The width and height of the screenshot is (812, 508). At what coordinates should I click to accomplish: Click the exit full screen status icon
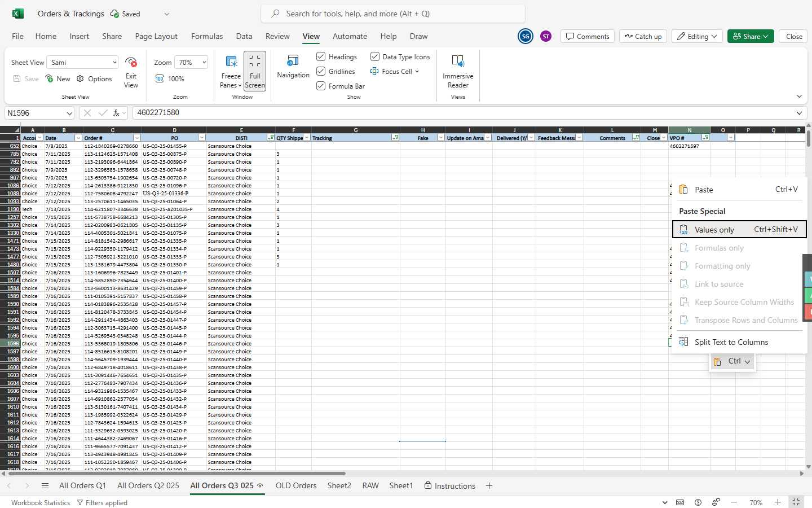(796, 502)
